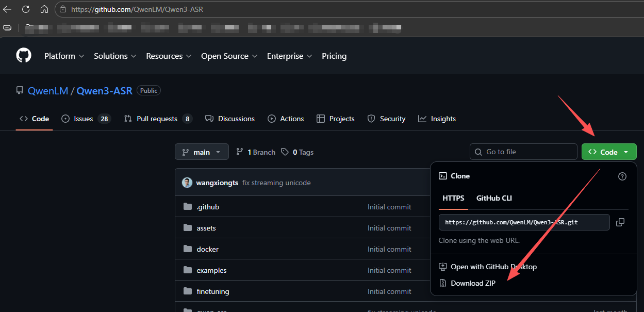Click the Go to file search field
644x312 pixels.
(523, 152)
